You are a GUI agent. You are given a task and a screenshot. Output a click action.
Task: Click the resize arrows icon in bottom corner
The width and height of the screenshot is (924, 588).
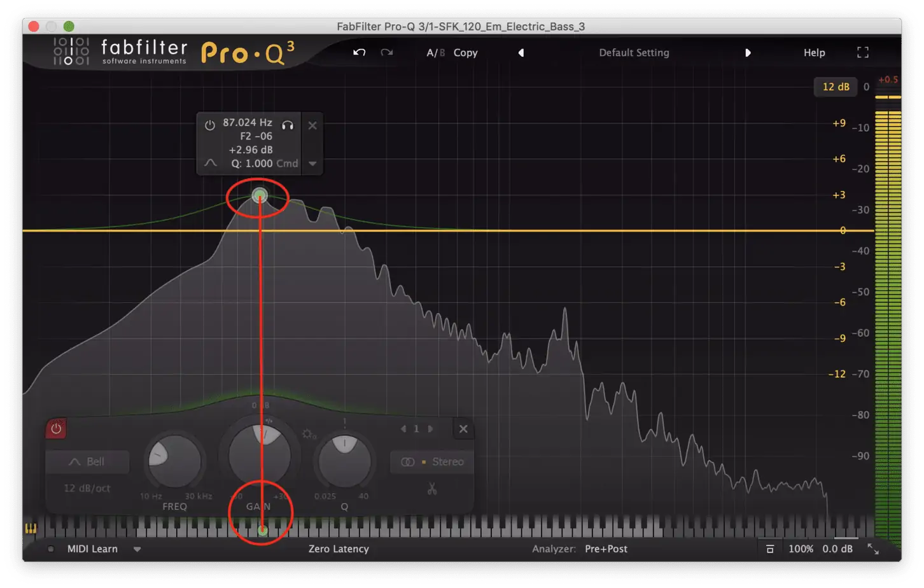(873, 549)
